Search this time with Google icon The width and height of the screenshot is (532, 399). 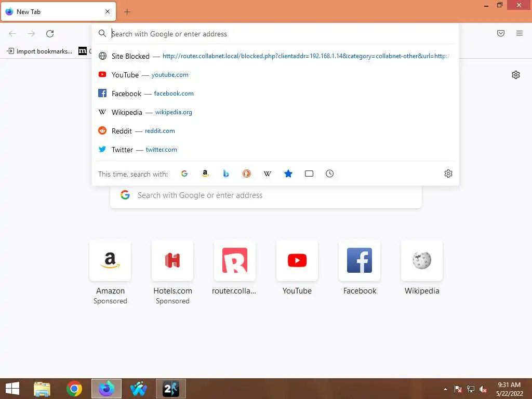point(184,174)
